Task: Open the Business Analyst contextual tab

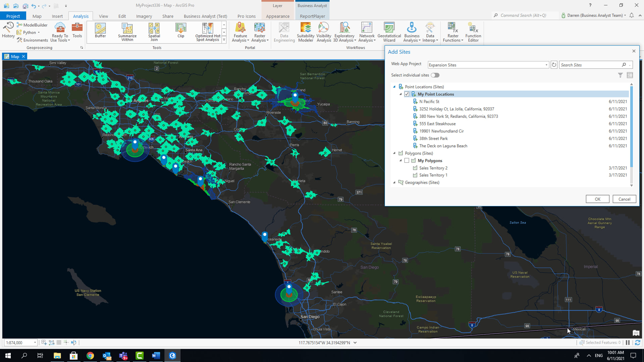Action: click(x=312, y=5)
